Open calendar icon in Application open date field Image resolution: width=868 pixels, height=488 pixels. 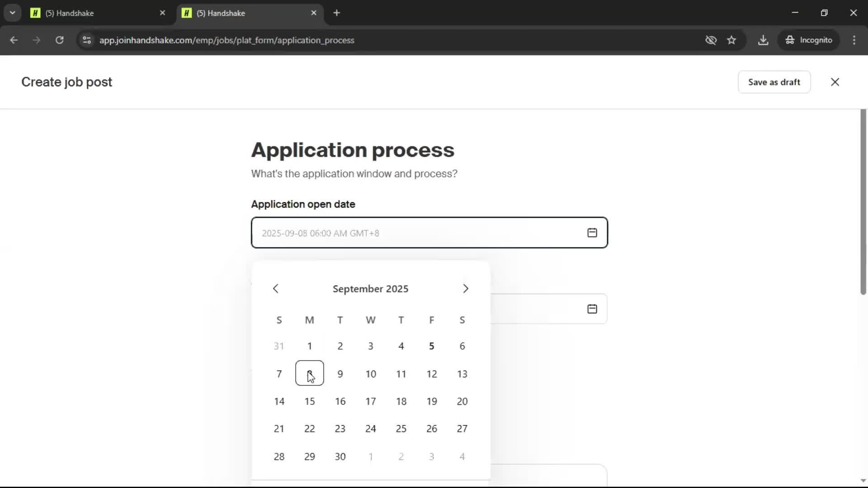tap(592, 233)
